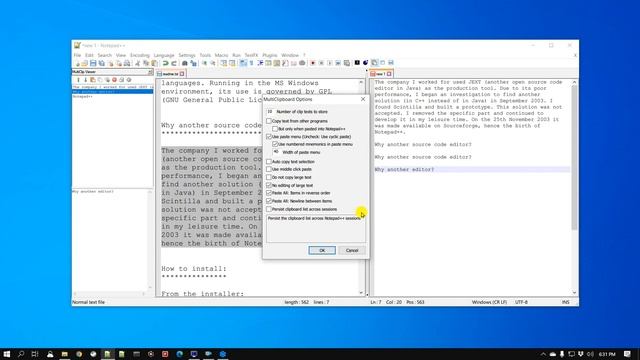Open the TextFX menu
The height and width of the screenshot is (360, 640).
(251, 55)
